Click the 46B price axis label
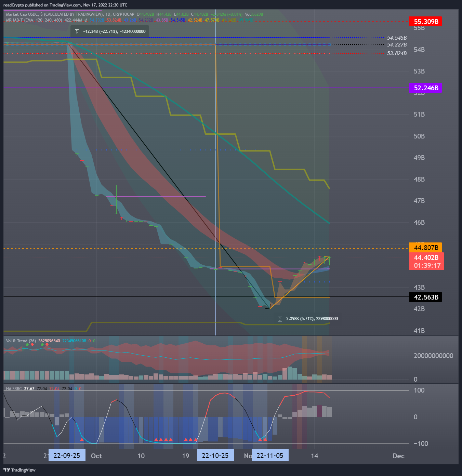The image size is (462, 476). coord(419,222)
